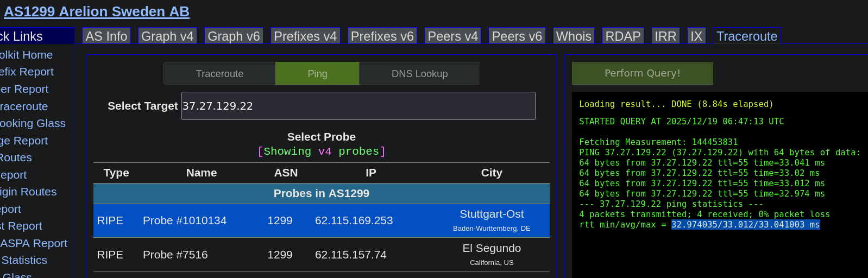Choose the El Segundo probe #7516
The image size is (868, 278).
pos(321,255)
